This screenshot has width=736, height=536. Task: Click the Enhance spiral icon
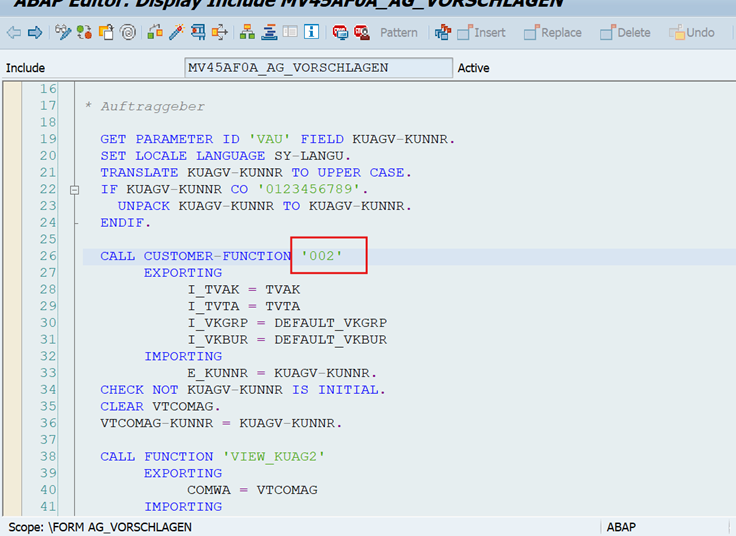pos(128,32)
